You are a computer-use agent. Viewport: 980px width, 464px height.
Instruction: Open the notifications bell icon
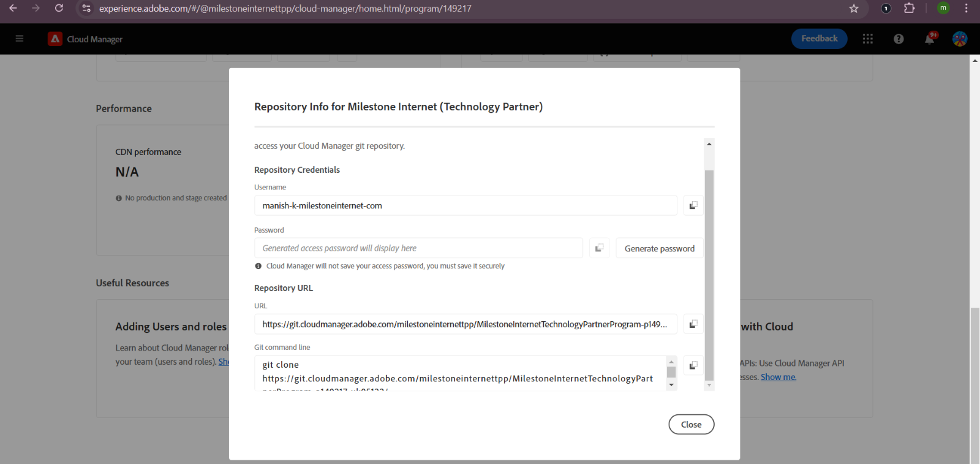930,39
